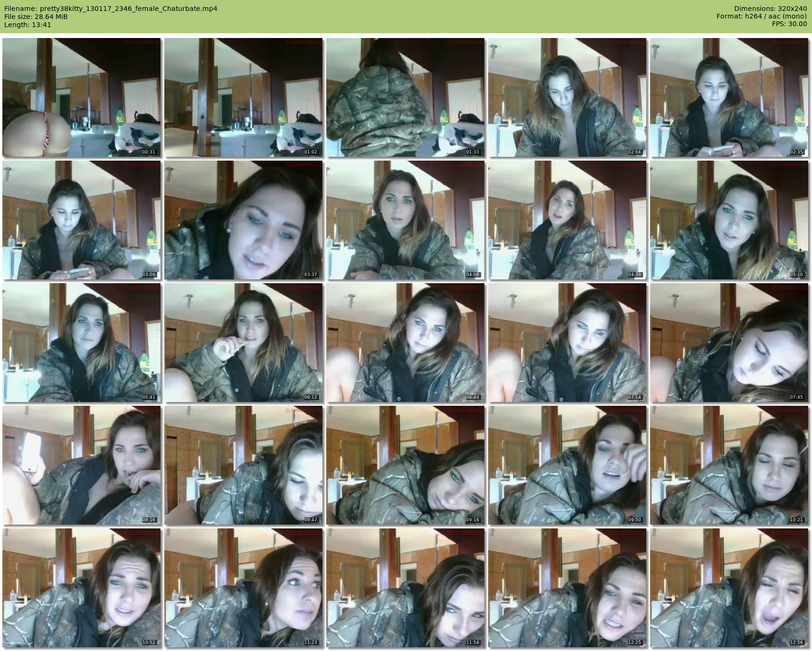
Task: Select the "File size: 28.64 MiB" text
Action: coord(36,17)
